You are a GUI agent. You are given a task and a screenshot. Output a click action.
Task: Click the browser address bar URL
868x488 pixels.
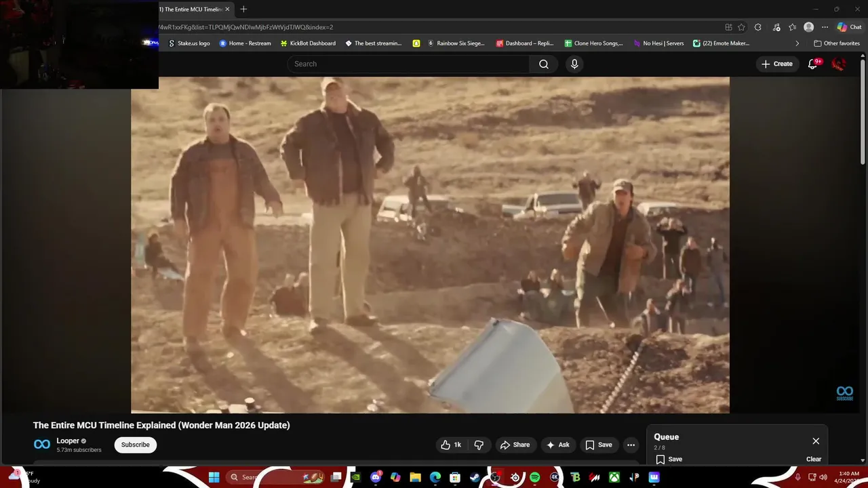(246, 27)
